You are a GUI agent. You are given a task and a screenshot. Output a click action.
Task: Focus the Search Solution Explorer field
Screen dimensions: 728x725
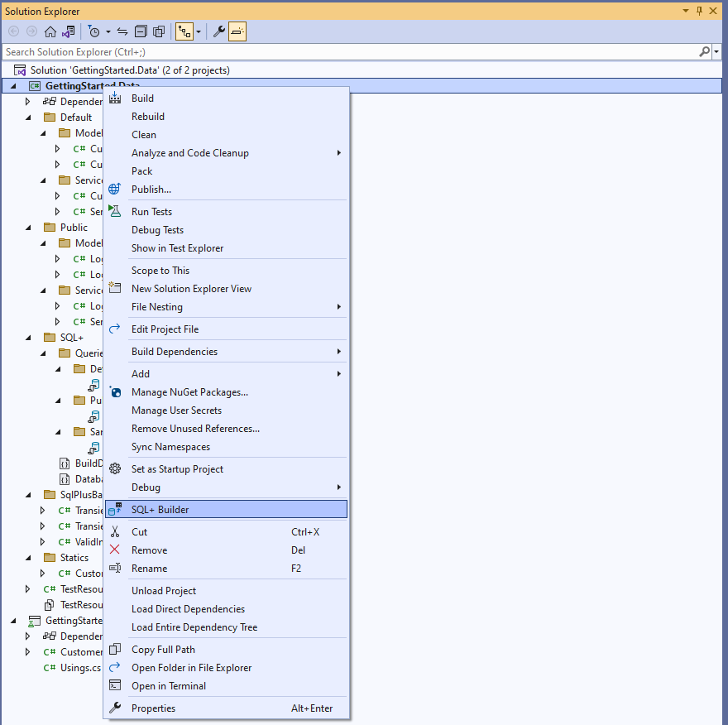click(351, 51)
